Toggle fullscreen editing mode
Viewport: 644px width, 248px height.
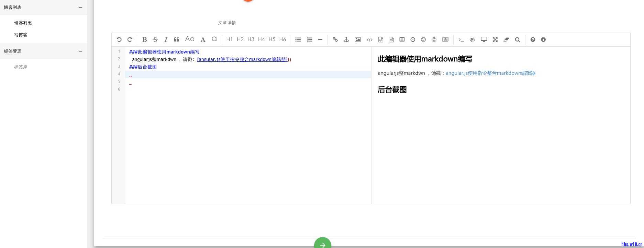(x=495, y=39)
